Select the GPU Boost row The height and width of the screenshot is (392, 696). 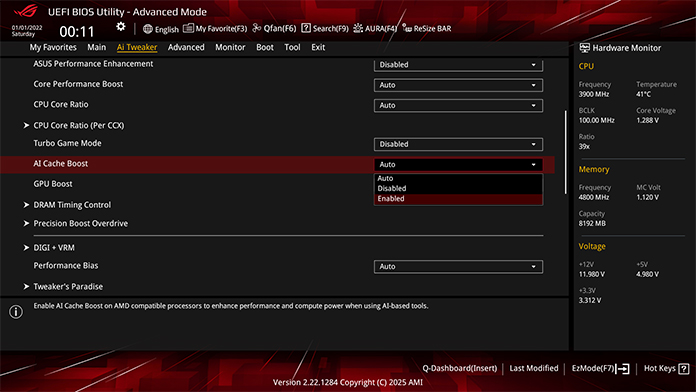point(53,183)
